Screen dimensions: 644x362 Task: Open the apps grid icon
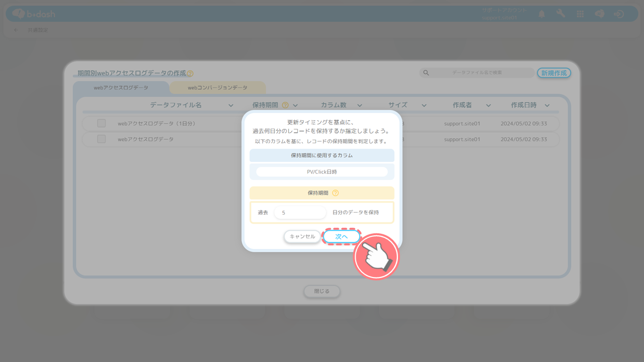[x=580, y=14]
